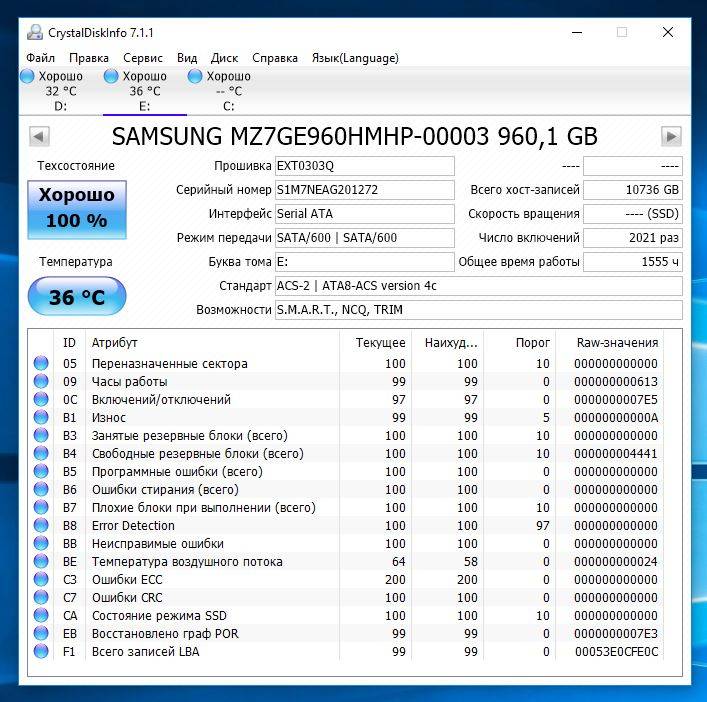Click the blue status orb for disk D:
This screenshot has width=707, height=702.
point(27,76)
